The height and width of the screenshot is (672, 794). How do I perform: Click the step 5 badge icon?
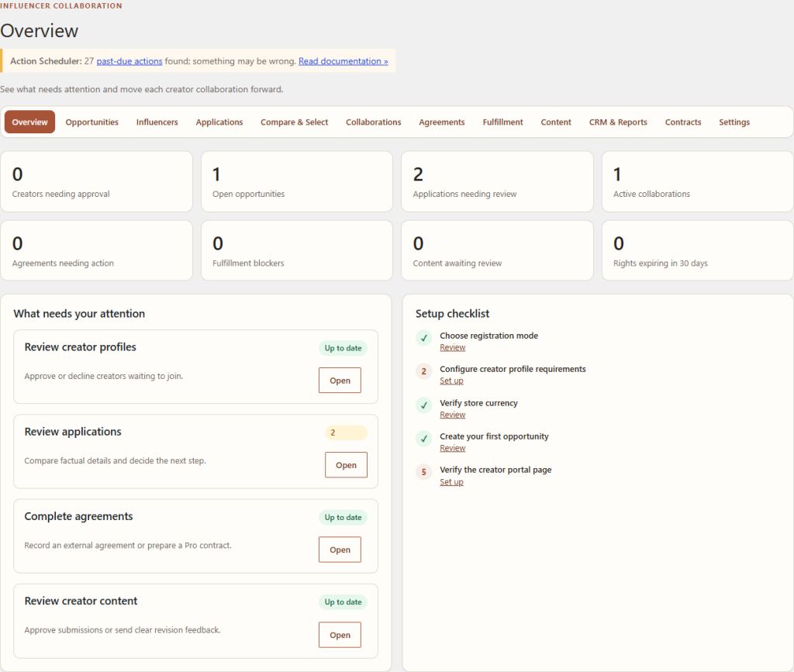pyautogui.click(x=424, y=472)
